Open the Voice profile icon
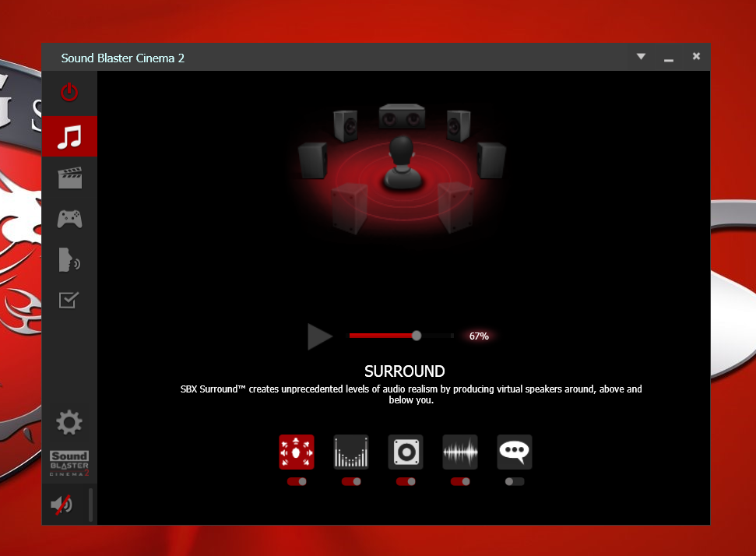Viewport: 756px width, 556px height. point(69,260)
